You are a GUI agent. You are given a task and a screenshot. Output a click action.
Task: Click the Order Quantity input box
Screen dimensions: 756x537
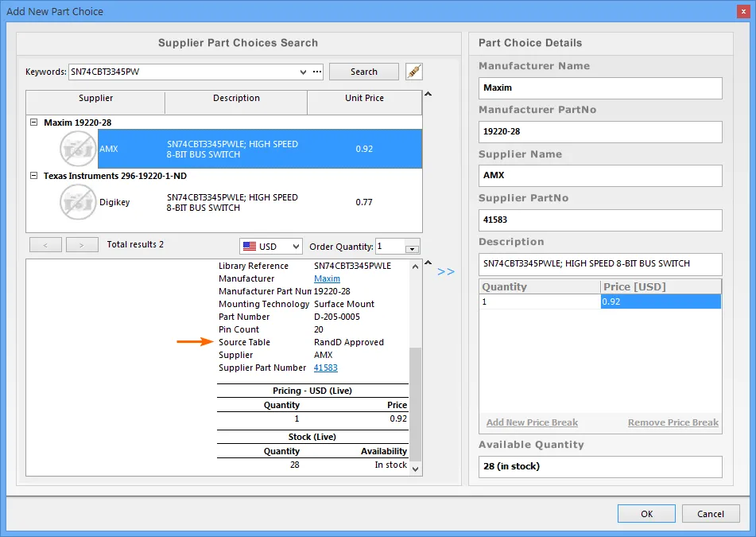[x=390, y=247]
